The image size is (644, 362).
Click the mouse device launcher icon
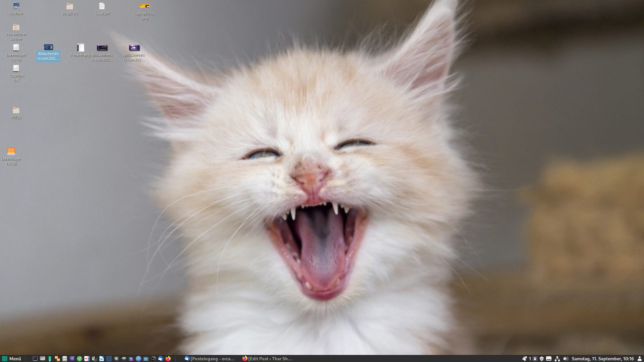[x=94, y=359]
